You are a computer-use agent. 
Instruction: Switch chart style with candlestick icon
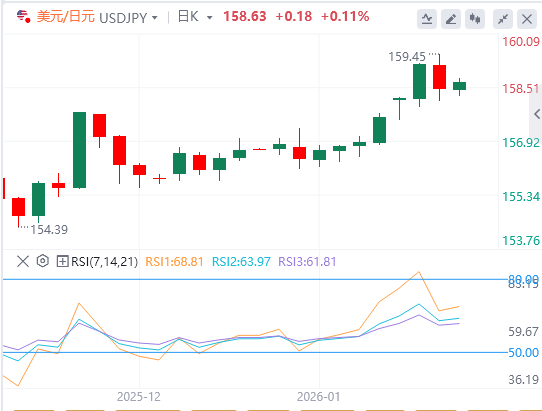(475, 19)
